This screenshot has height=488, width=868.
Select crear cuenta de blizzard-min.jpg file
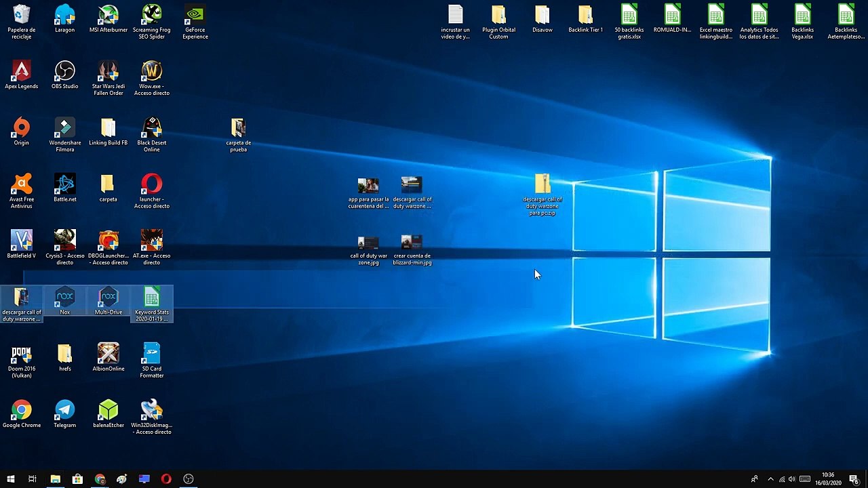click(412, 249)
